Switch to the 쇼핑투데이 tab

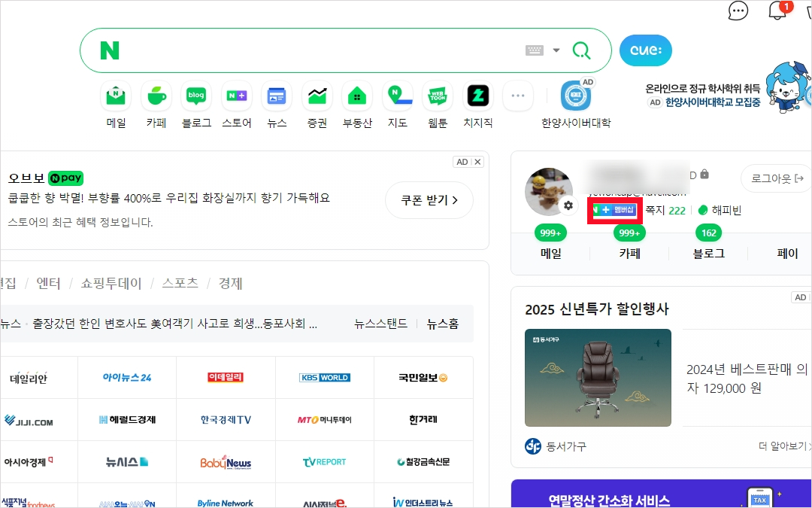pyautogui.click(x=111, y=283)
